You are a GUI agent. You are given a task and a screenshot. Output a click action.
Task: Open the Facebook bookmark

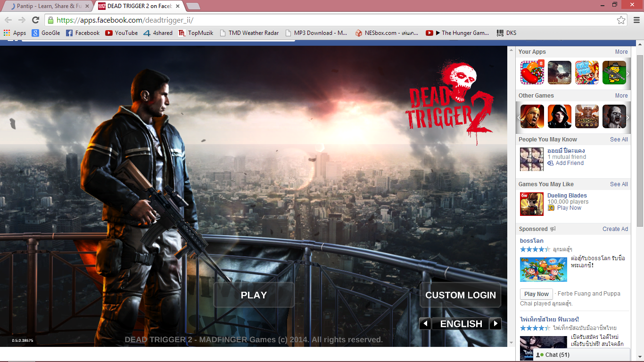pyautogui.click(x=83, y=33)
